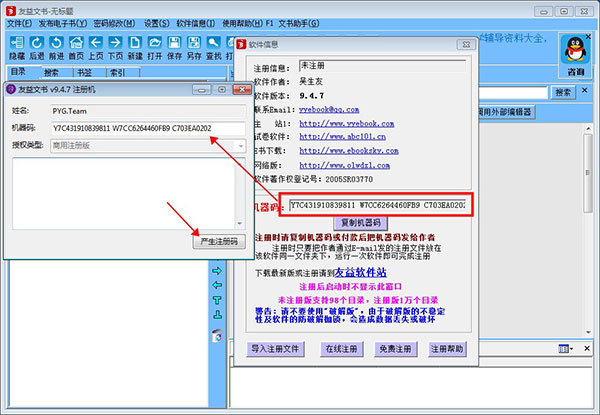This screenshot has height=415, width=600.
Task: Open the yyebook@qq.com email link
Action: [x=329, y=109]
